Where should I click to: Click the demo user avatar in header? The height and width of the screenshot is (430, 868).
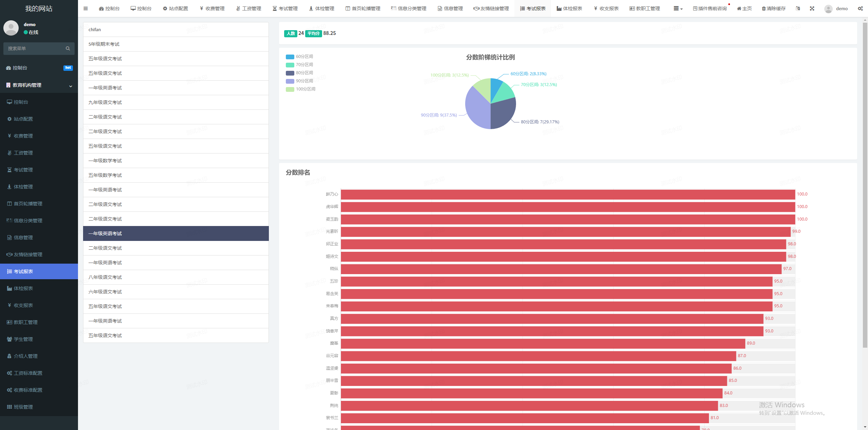tap(828, 9)
